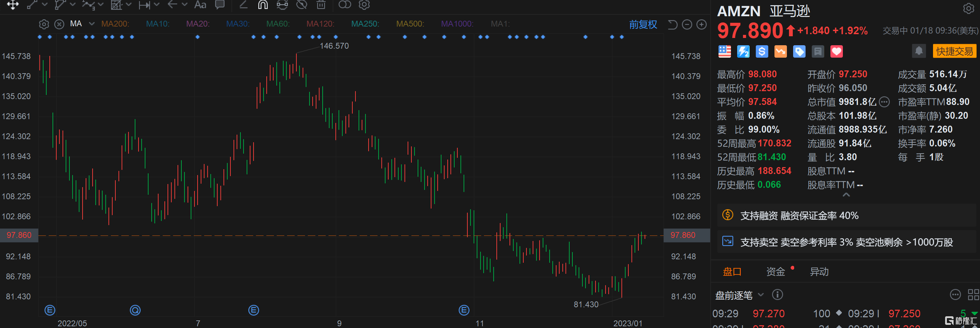Expand the measure tool options arrow

click(157, 4)
